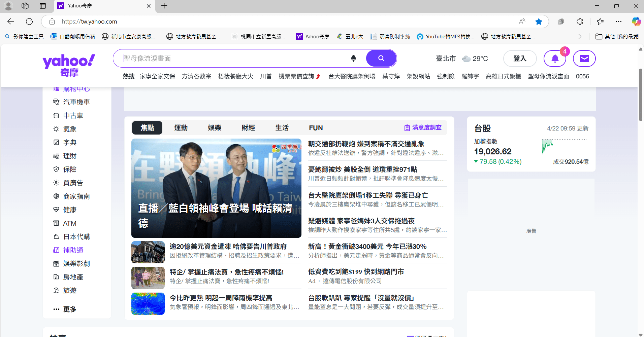The image size is (644, 337).
Task: Open headline 憂鮑爾被炒 美股全倒
Action: coord(363,170)
